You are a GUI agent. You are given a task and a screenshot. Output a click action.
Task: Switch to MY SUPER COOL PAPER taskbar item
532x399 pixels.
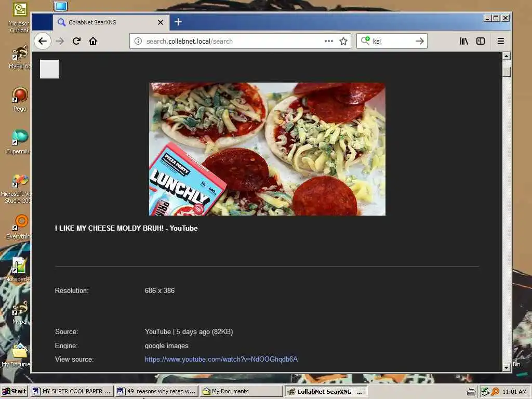coord(72,391)
